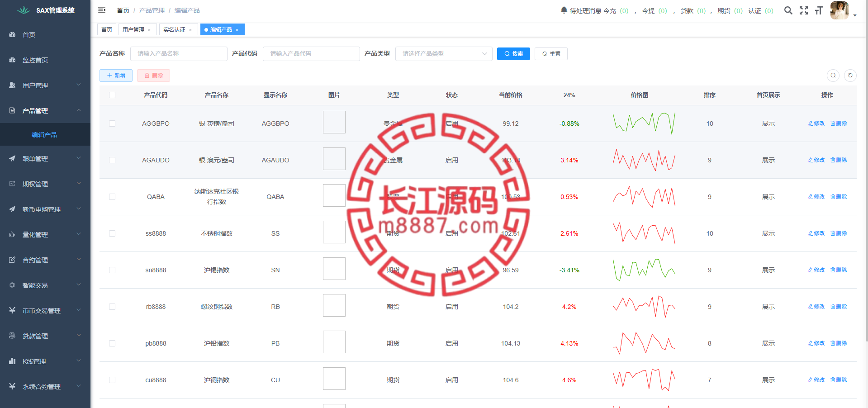Toggle fullscreen mode icon
This screenshot has height=408, width=868.
point(803,10)
